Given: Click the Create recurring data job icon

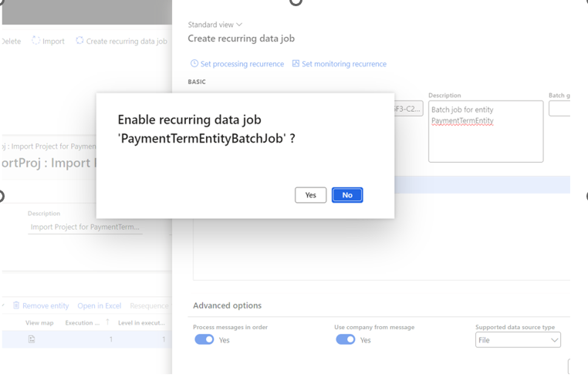Looking at the screenshot, I should coord(79,41).
